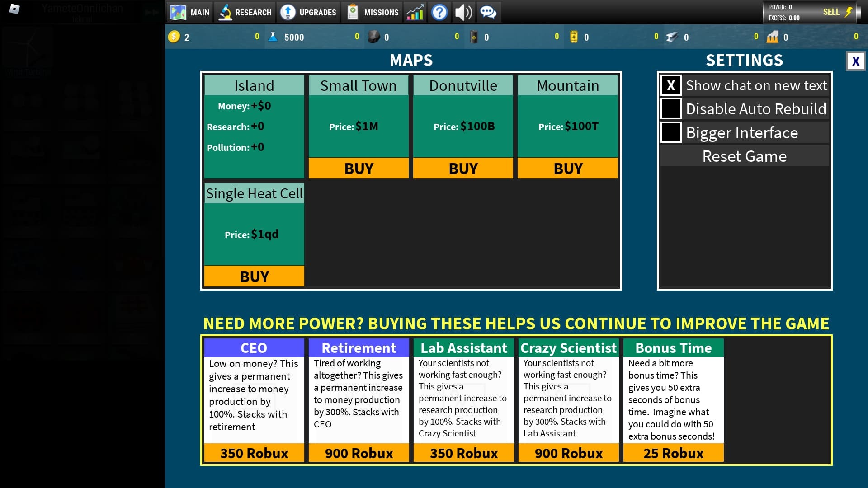Click the Small Town map header

[x=359, y=85]
